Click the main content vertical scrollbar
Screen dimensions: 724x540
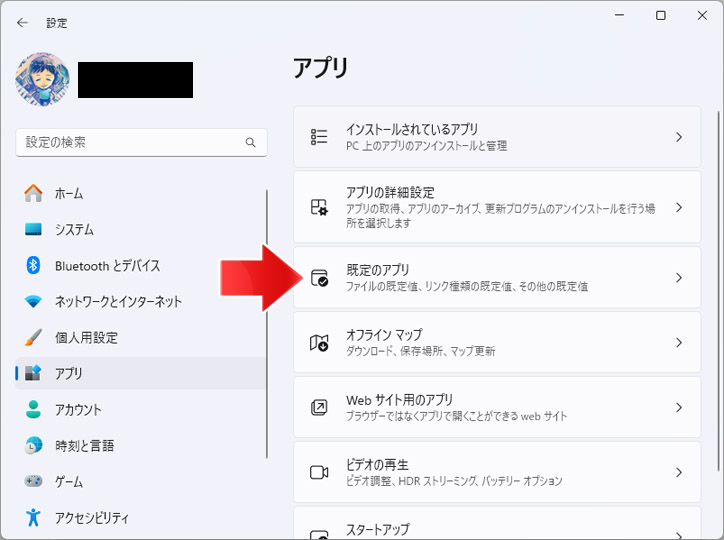[x=718, y=291]
